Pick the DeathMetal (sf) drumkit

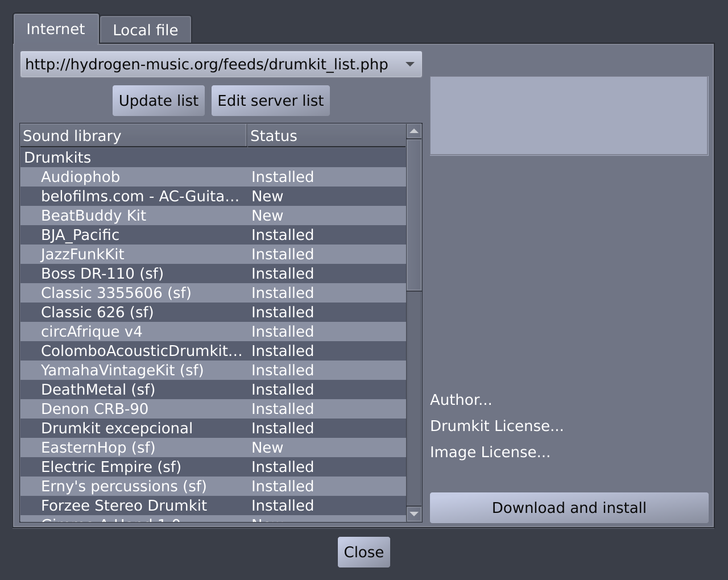(98, 390)
